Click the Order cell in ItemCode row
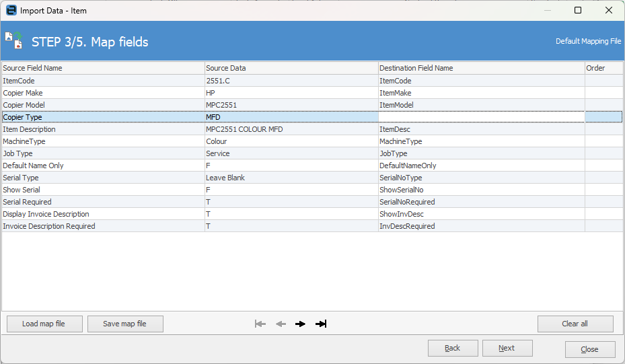 coord(603,81)
